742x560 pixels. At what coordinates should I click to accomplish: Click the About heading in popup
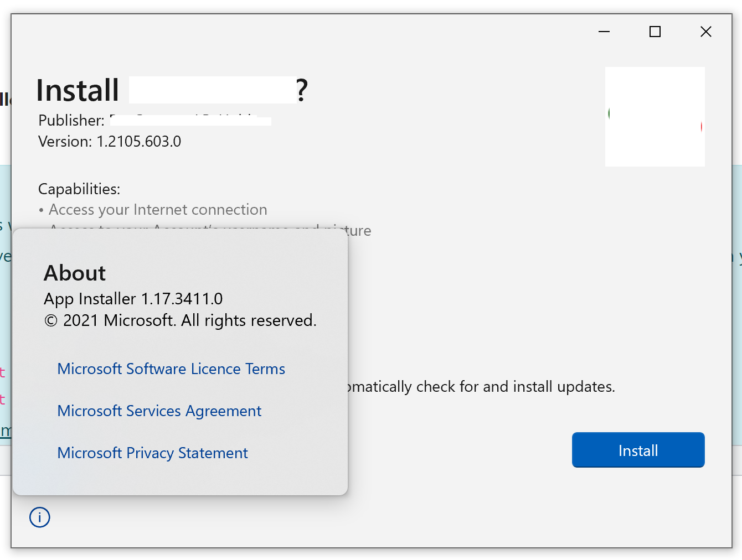tap(75, 273)
